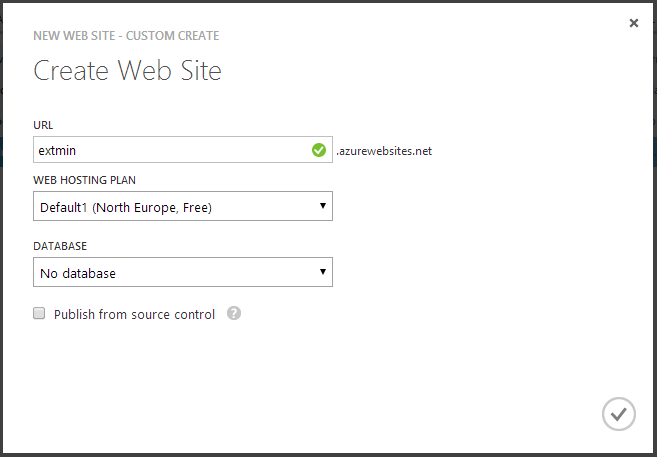
Task: Close the Create Web Site dialog
Action: coord(634,23)
